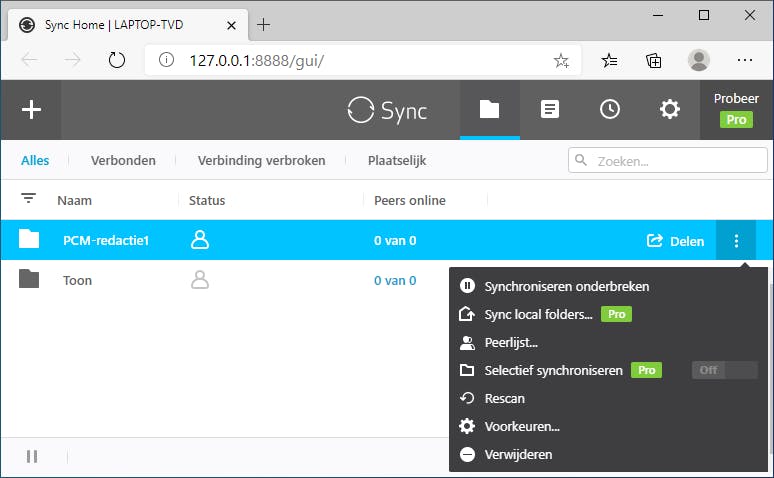The height and width of the screenshot is (478, 774).
Task: Select Selectief synchroniseren menu entry
Action: click(x=553, y=370)
